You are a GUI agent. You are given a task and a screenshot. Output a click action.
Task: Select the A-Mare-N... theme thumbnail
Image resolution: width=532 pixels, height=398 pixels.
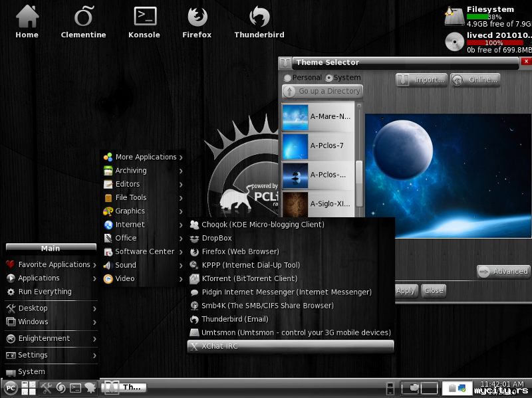click(295, 118)
